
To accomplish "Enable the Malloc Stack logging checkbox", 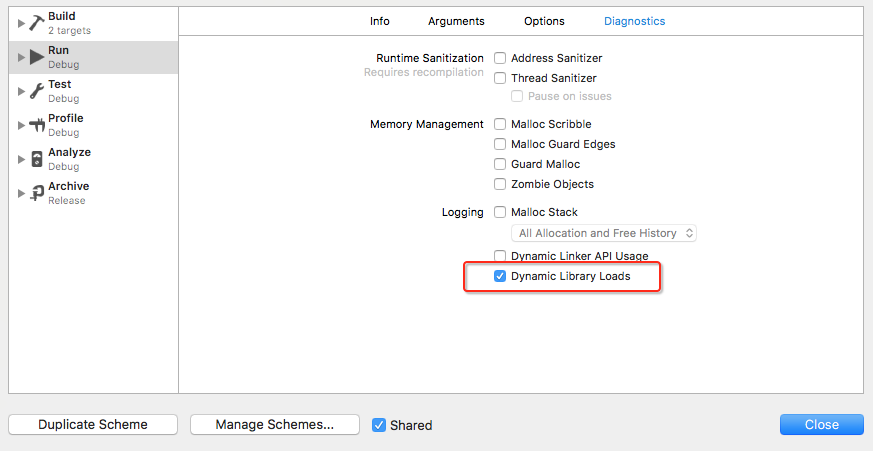I will tap(500, 212).
